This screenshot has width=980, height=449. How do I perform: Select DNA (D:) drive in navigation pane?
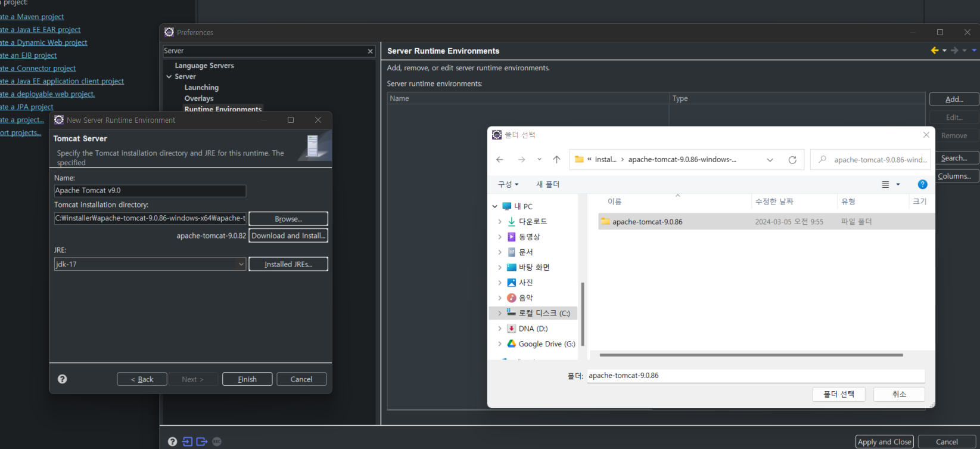[527, 329]
